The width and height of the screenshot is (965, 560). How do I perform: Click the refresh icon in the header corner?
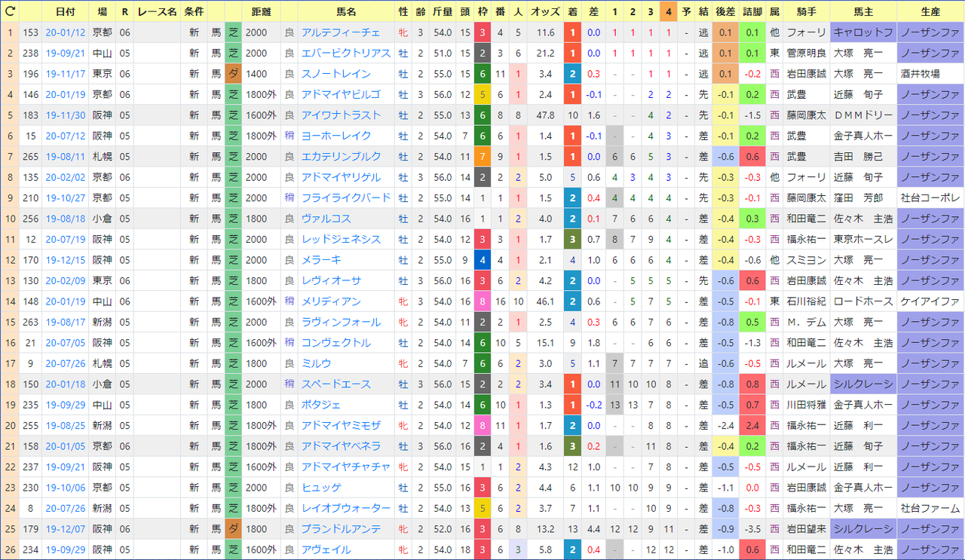point(11,12)
